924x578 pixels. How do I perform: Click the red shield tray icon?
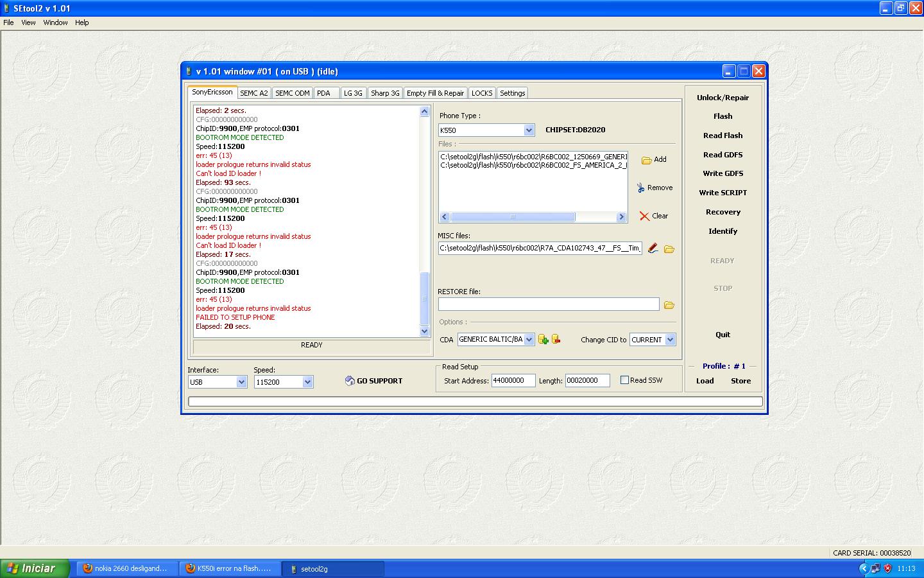888,568
